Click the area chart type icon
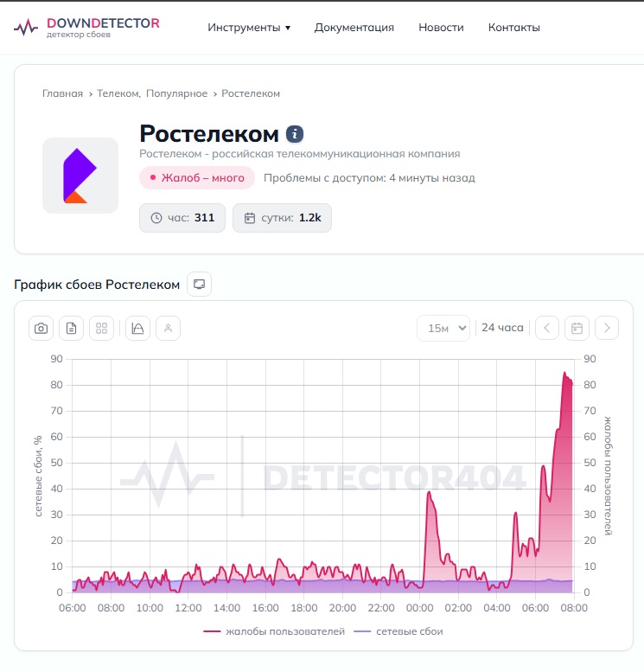This screenshot has width=644, height=672. (138, 328)
